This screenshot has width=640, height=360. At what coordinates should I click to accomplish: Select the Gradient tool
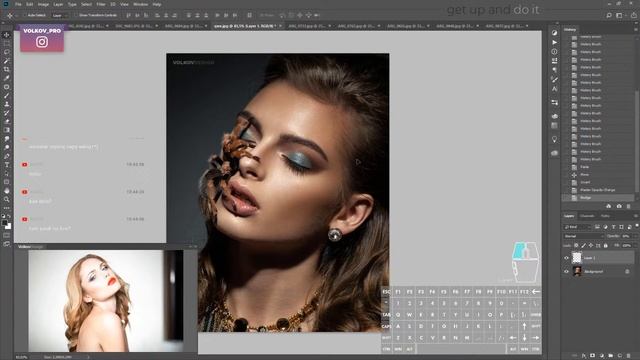(7, 130)
